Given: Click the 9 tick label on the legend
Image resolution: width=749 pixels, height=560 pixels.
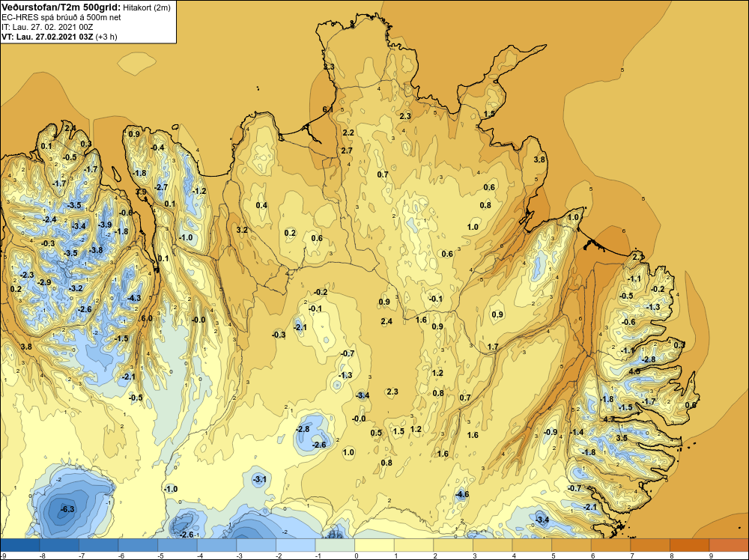Looking at the screenshot, I should point(711,556).
